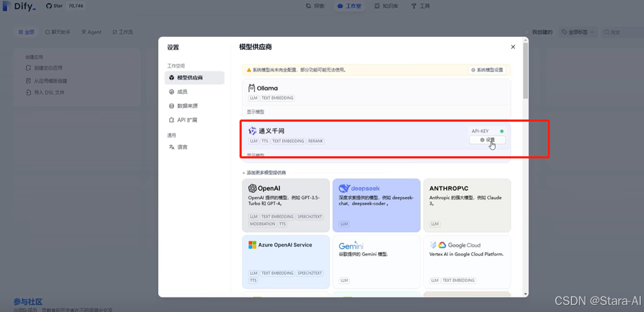The height and width of the screenshot is (312, 644).
Task: Filter apps by 全部
Action: (x=26, y=32)
